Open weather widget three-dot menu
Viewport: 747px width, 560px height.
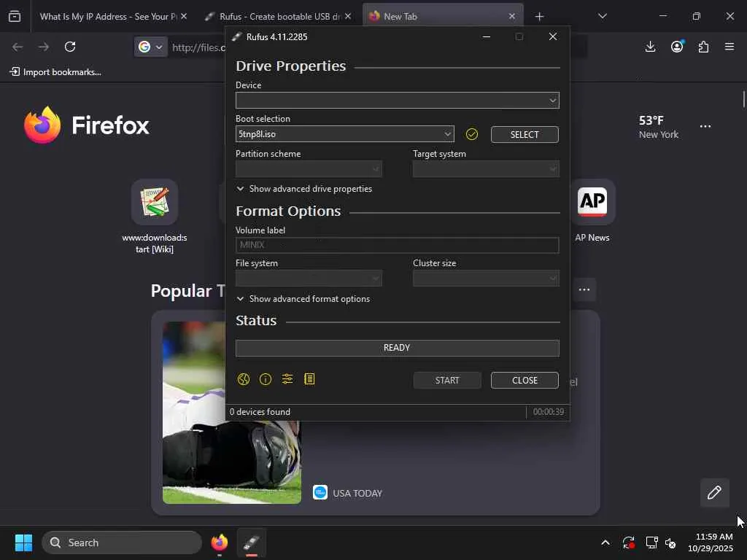pos(705,126)
